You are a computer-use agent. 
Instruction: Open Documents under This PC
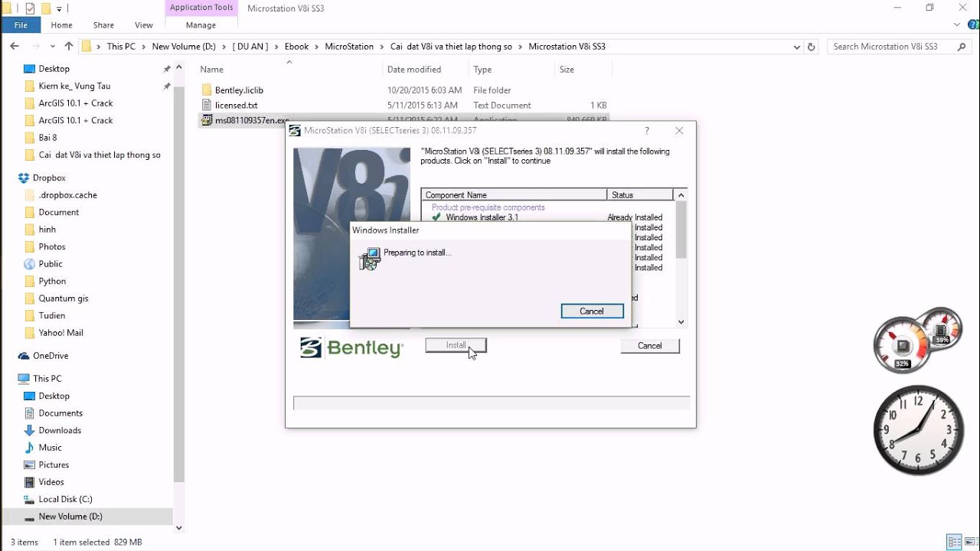point(60,413)
